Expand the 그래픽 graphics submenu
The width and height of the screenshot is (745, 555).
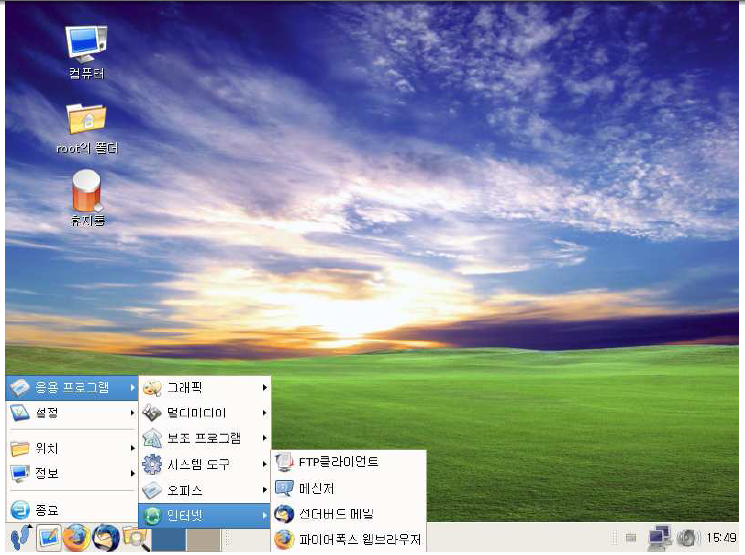tap(204, 388)
